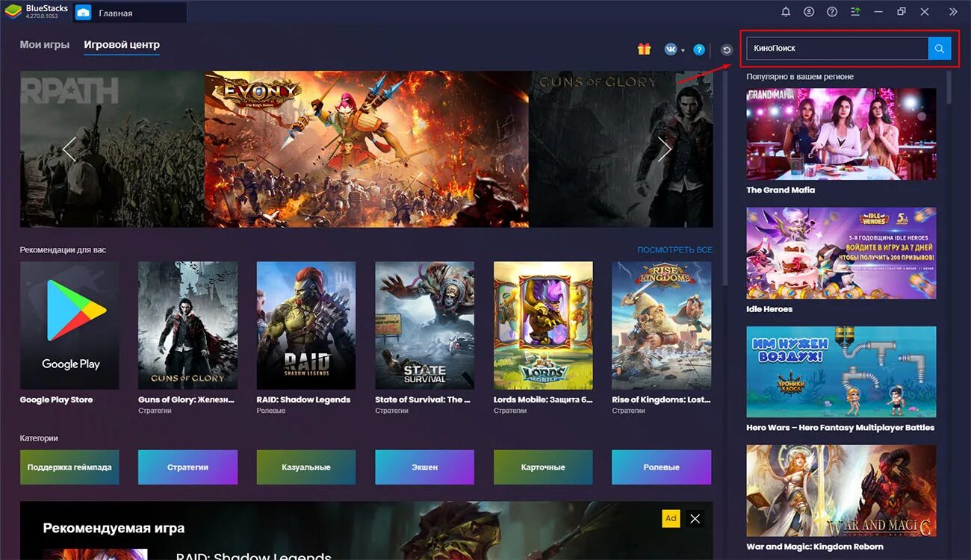Select the Главная window tab
The image size is (971, 560).
[x=128, y=13]
